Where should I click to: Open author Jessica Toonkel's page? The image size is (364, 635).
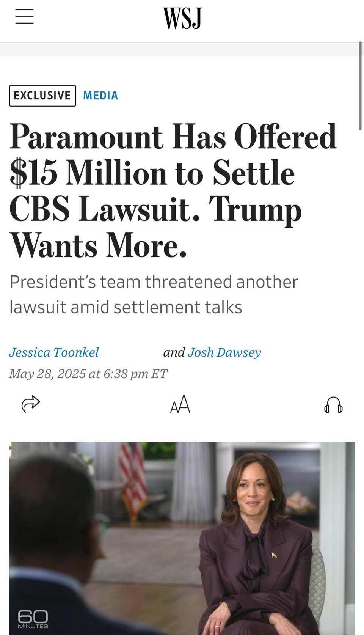tap(54, 352)
